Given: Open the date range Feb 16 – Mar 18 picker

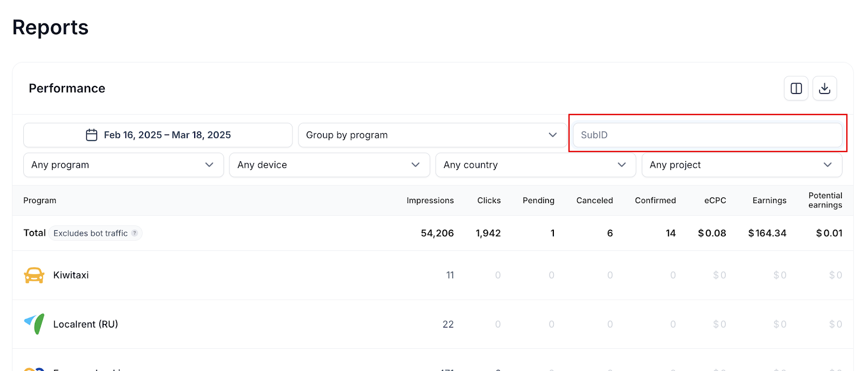Looking at the screenshot, I should pyautogui.click(x=158, y=135).
